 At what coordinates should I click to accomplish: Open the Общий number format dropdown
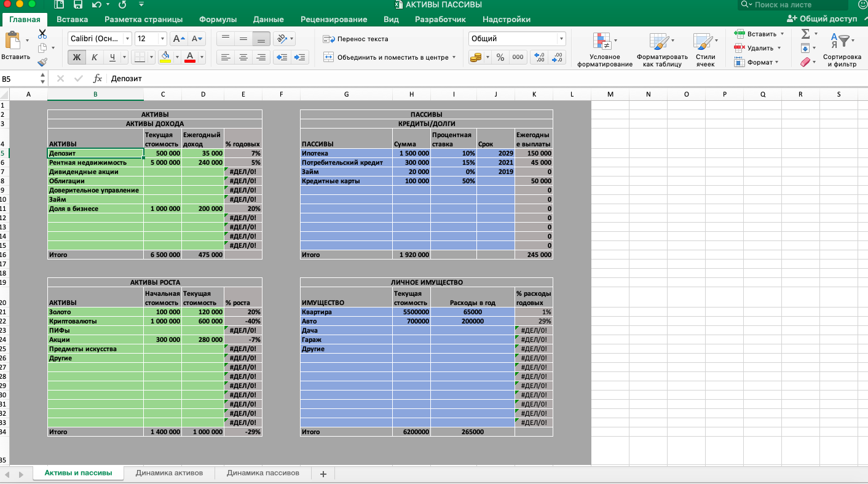pos(561,39)
